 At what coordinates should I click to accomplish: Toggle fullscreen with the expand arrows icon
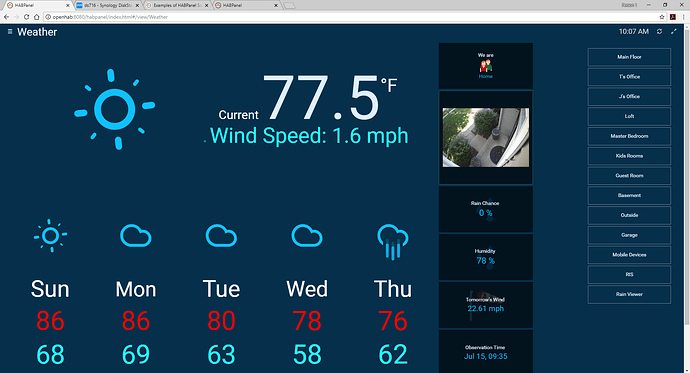point(674,32)
